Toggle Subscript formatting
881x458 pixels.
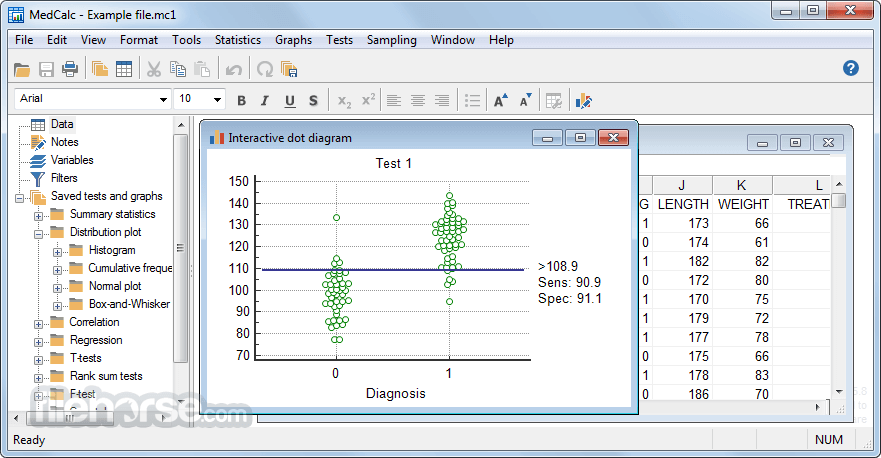[344, 101]
